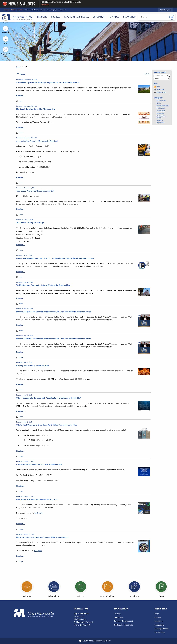Open the Employment briefcase icon

[x=27, y=586]
